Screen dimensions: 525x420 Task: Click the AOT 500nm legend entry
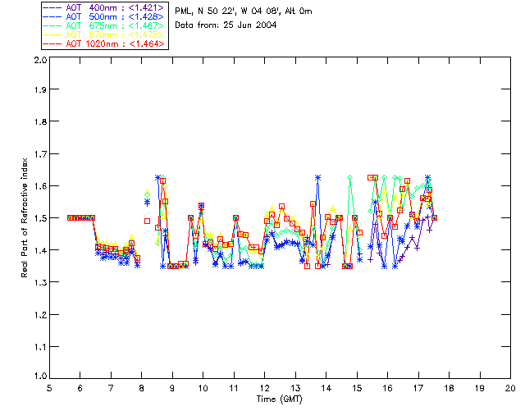pyautogui.click(x=104, y=16)
